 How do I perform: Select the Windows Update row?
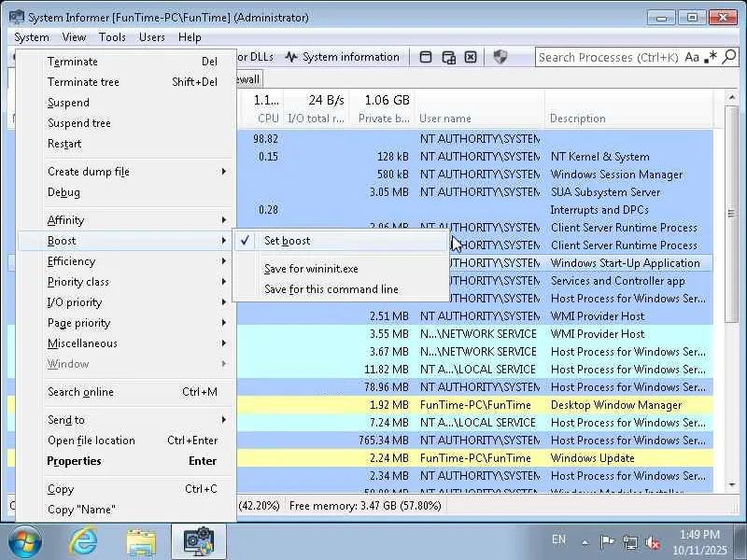[x=475, y=458]
